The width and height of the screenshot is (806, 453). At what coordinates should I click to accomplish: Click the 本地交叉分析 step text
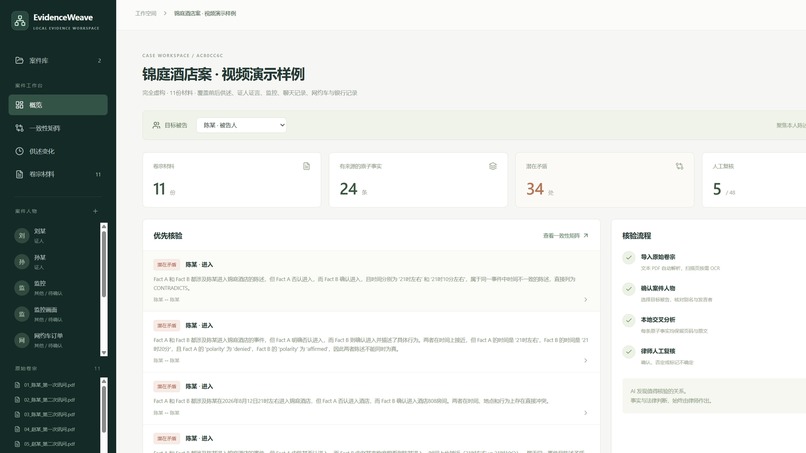coord(658,320)
